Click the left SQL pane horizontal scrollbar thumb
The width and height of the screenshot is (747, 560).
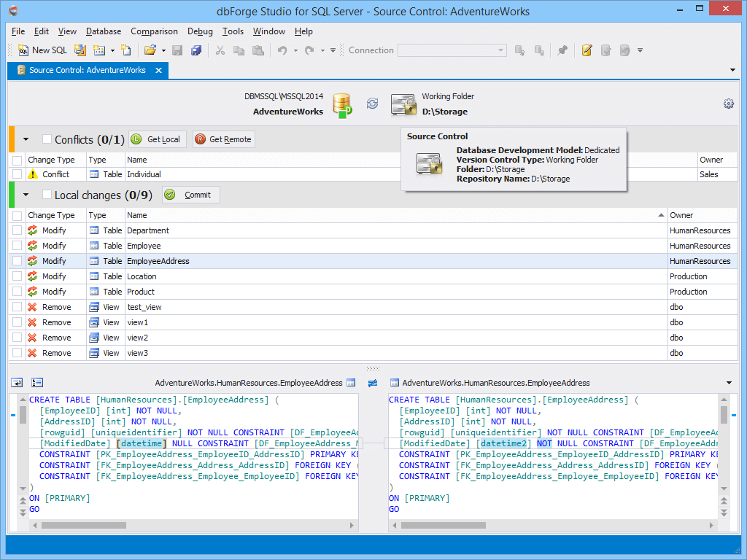tap(84, 525)
